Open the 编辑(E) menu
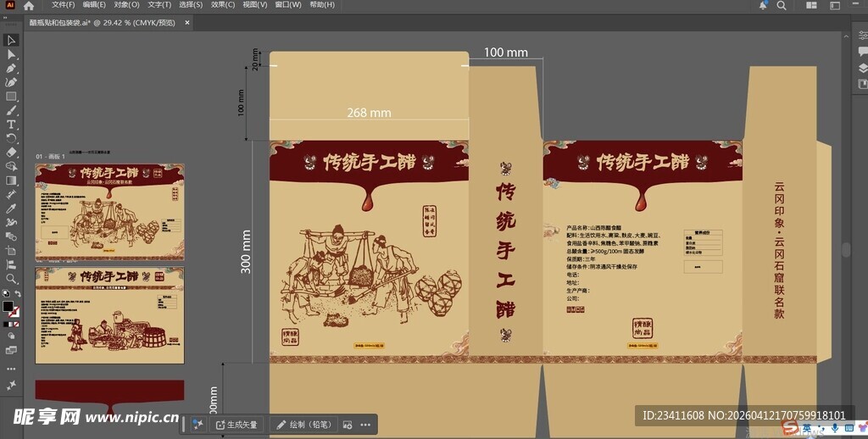This screenshot has width=868, height=439. pyautogui.click(x=94, y=5)
